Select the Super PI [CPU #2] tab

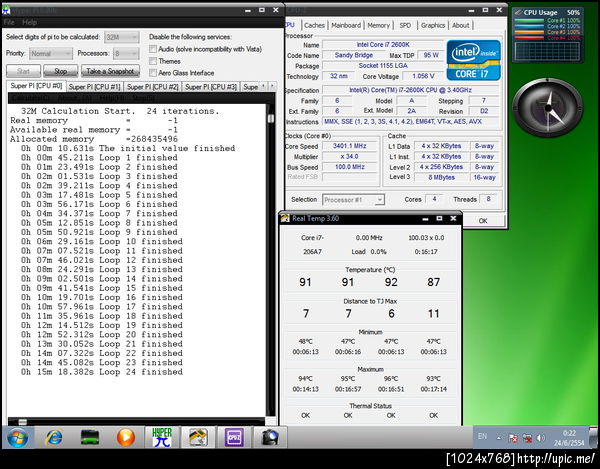152,87
